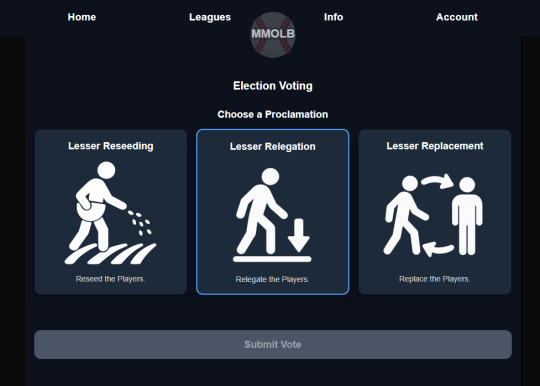Select the seed-sowing figure icon
The width and height of the screenshot is (540, 386).
point(110,213)
